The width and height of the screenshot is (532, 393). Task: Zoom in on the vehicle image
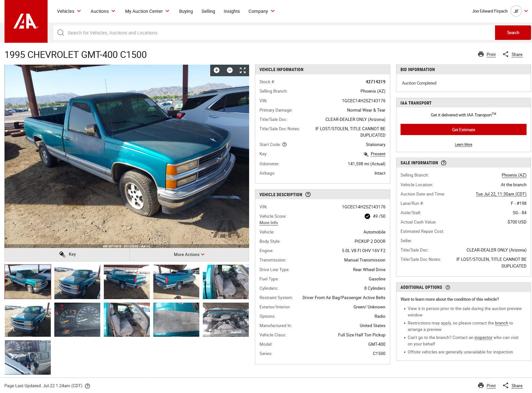coord(217,70)
